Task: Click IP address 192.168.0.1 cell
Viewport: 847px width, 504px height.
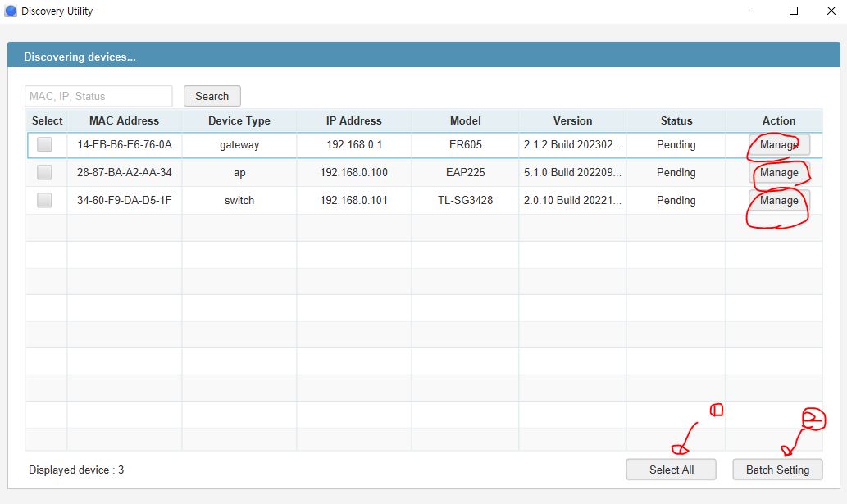Action: pos(354,144)
